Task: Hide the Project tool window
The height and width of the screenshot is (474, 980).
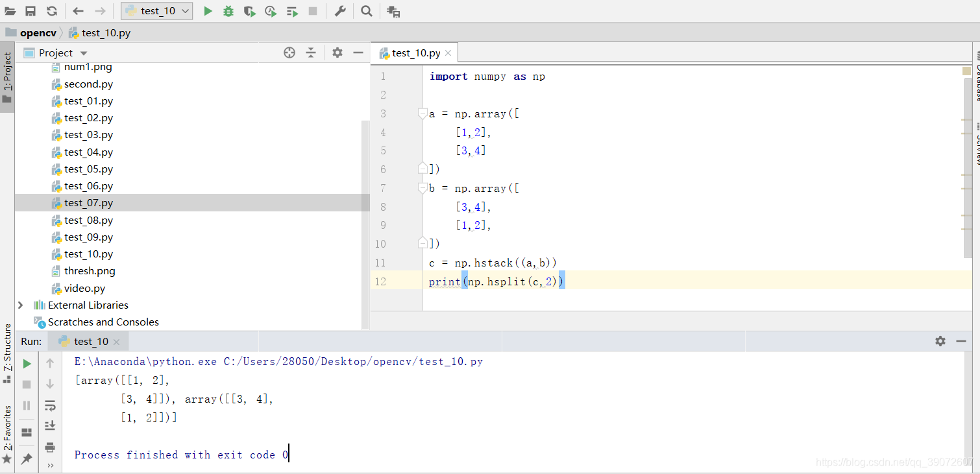Action: point(358,53)
